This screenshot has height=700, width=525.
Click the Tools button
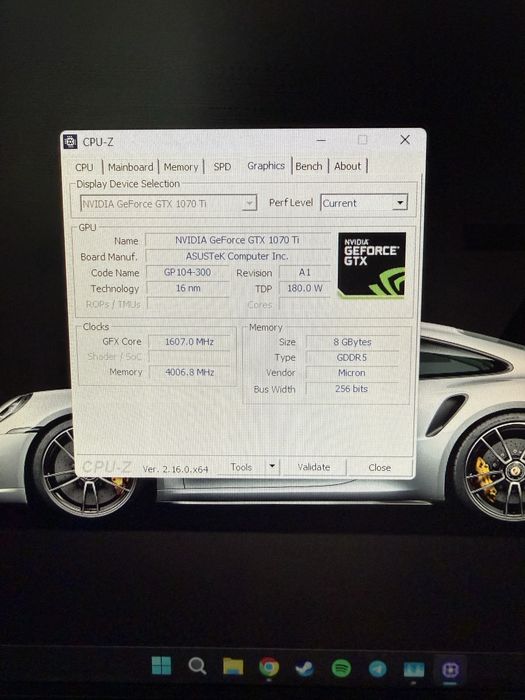tap(242, 467)
